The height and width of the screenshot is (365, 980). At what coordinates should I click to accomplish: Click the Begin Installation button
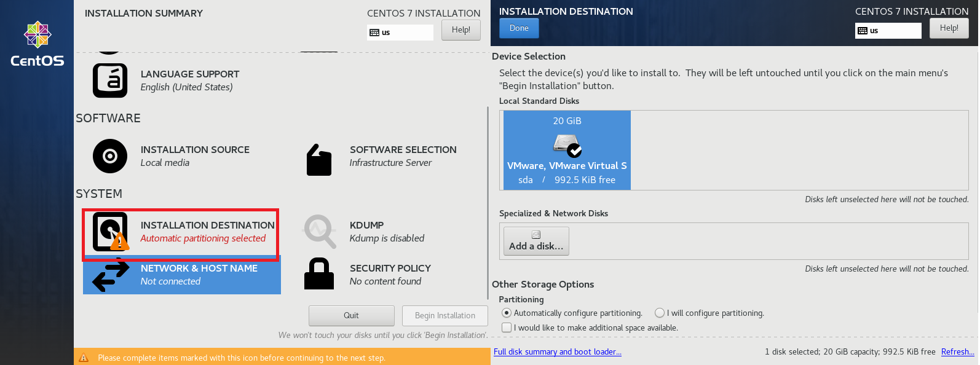click(x=445, y=316)
